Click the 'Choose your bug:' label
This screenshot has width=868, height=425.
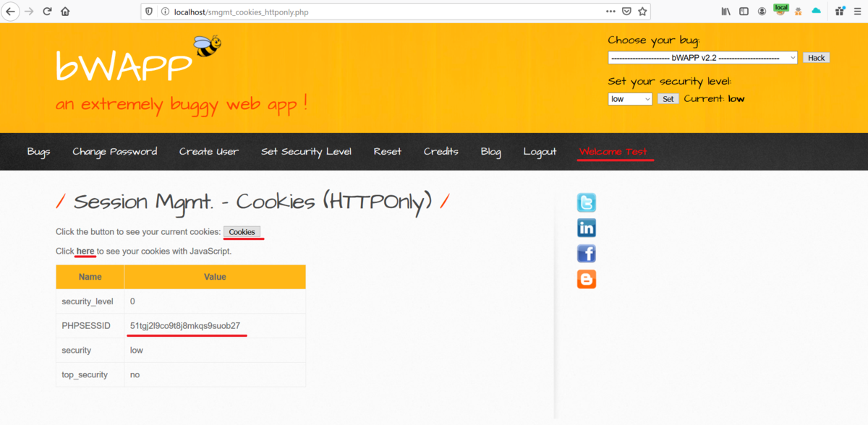click(654, 40)
